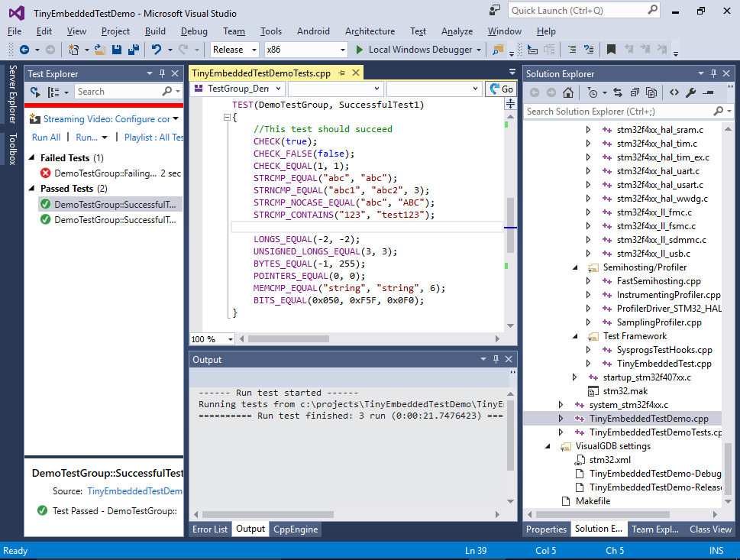The width and height of the screenshot is (740, 560).
Task: Click the View Code icon in Solution Explorer
Action: [674, 92]
